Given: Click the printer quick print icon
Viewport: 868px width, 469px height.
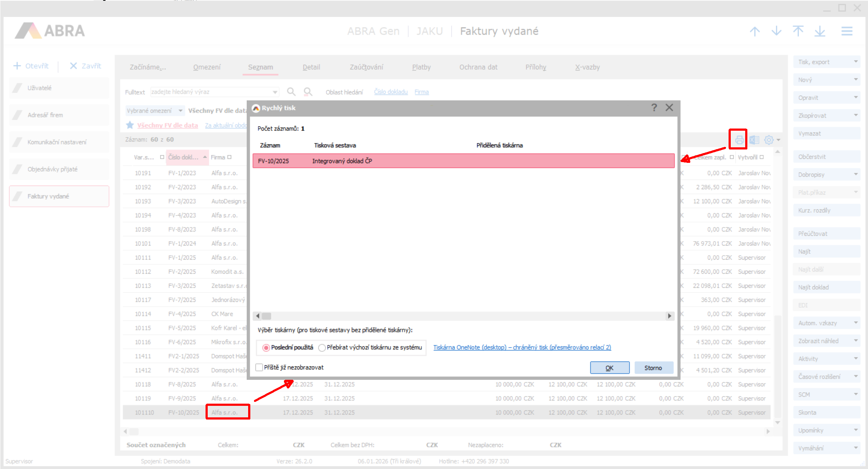Looking at the screenshot, I should coord(739,140).
